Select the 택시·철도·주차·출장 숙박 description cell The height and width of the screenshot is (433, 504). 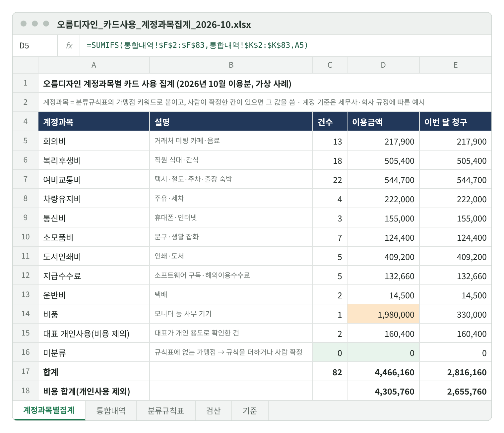(x=231, y=179)
